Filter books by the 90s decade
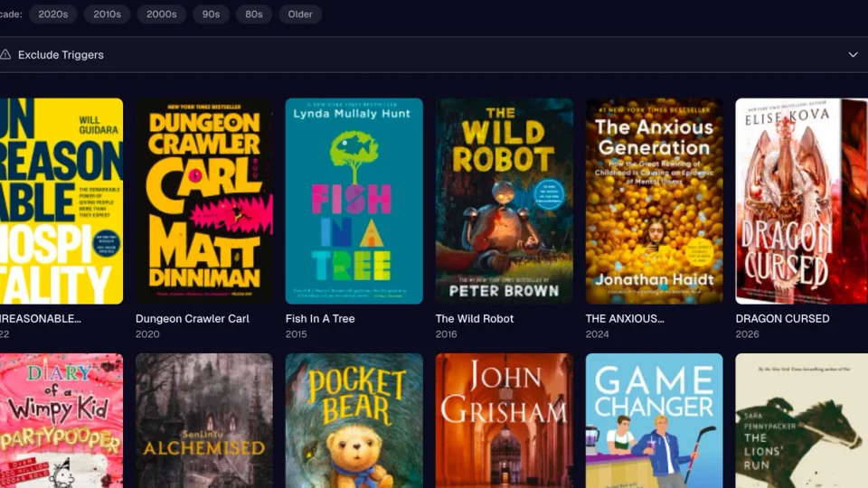The width and height of the screenshot is (868, 488). (x=211, y=14)
